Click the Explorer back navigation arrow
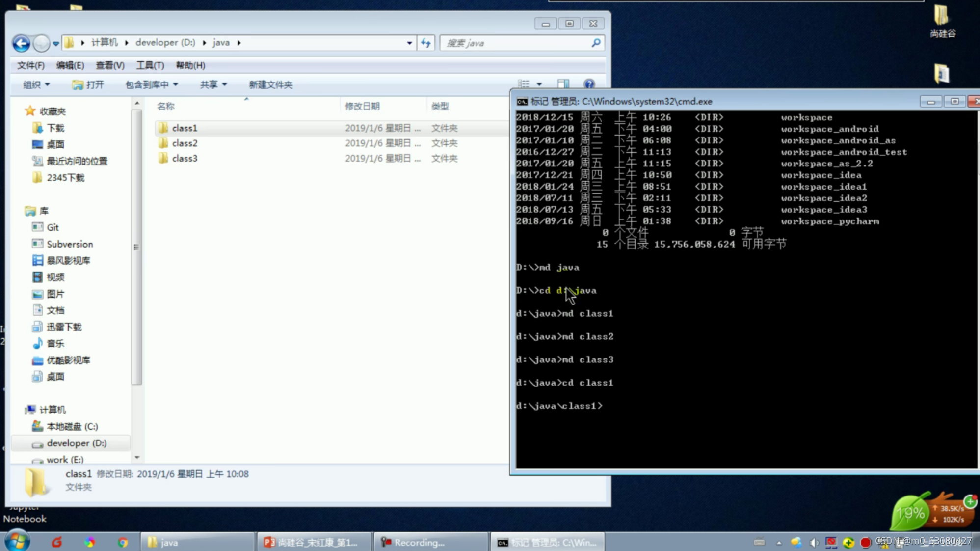The image size is (980, 551). click(21, 43)
